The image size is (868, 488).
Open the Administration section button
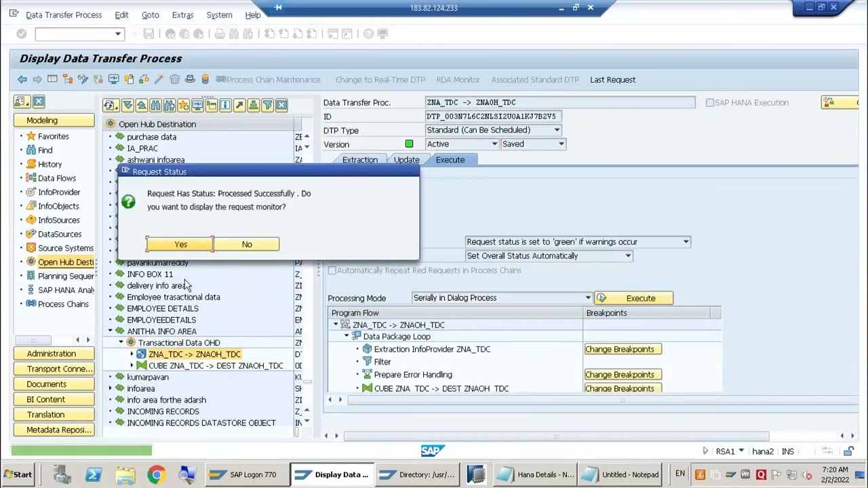52,354
